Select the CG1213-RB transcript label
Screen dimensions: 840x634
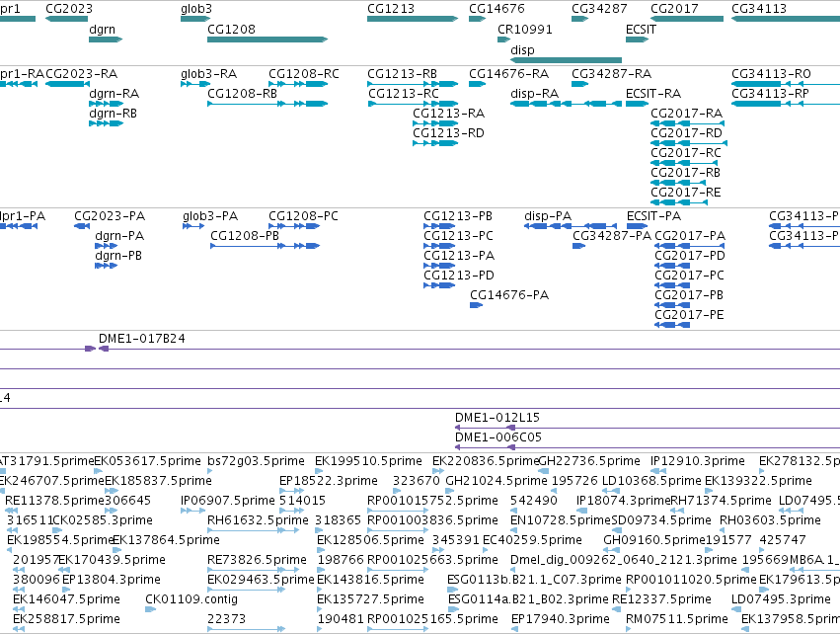(402, 74)
